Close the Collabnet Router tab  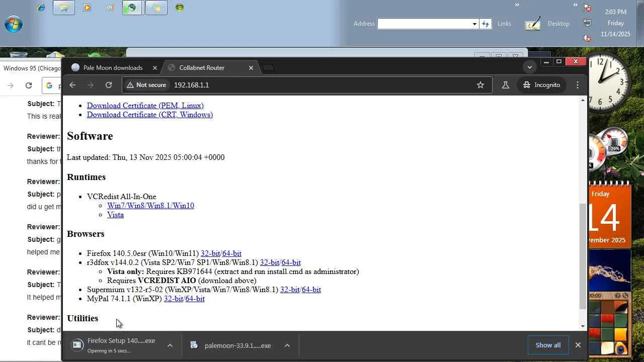[251, 68]
